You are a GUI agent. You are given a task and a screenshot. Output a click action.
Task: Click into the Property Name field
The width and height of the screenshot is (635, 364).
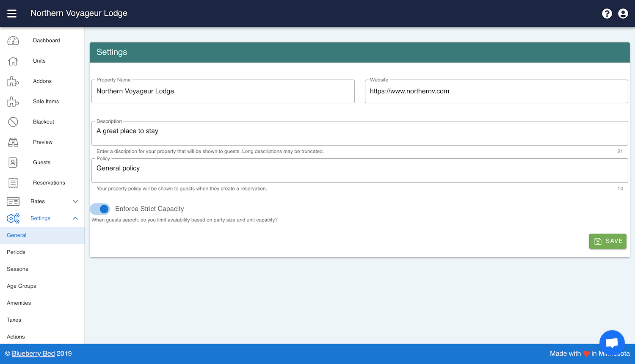click(x=223, y=91)
